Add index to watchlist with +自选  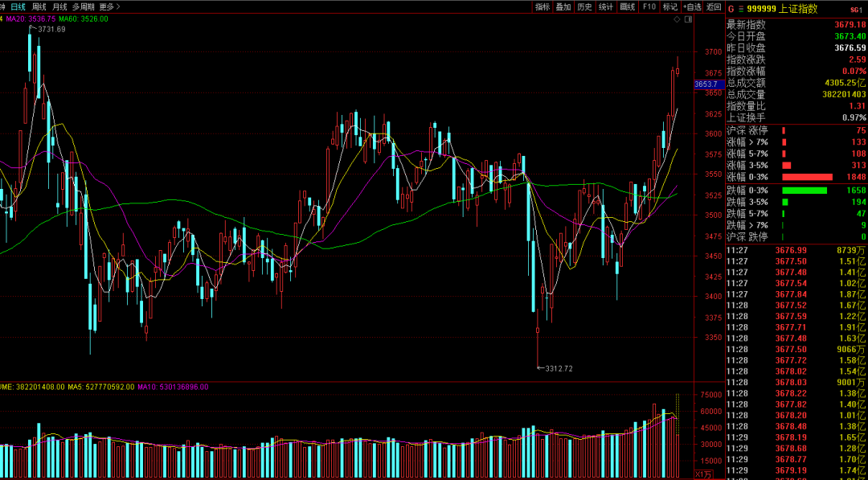point(692,6)
